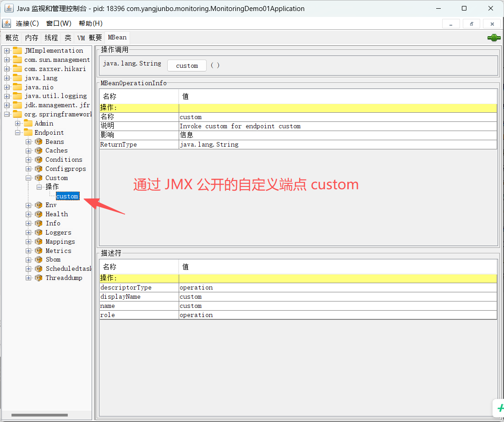Select the Loggers tree label

(58, 232)
